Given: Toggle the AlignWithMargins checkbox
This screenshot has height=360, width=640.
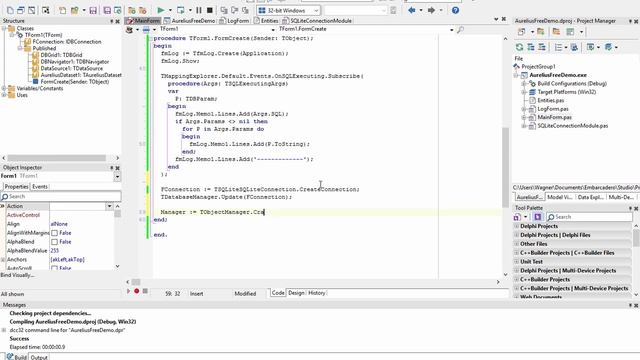Looking at the screenshot, I should point(54,233).
